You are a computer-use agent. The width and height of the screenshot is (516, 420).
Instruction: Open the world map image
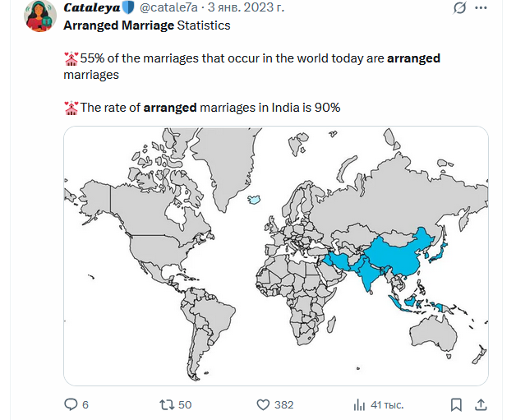(x=276, y=256)
